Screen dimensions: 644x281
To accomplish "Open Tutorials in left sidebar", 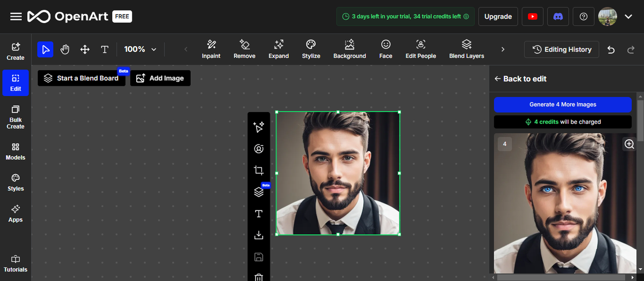I will [16, 263].
